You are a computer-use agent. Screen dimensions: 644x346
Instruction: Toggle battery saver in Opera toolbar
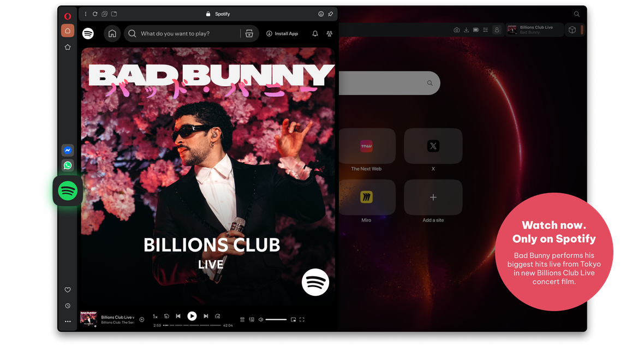coord(476,30)
